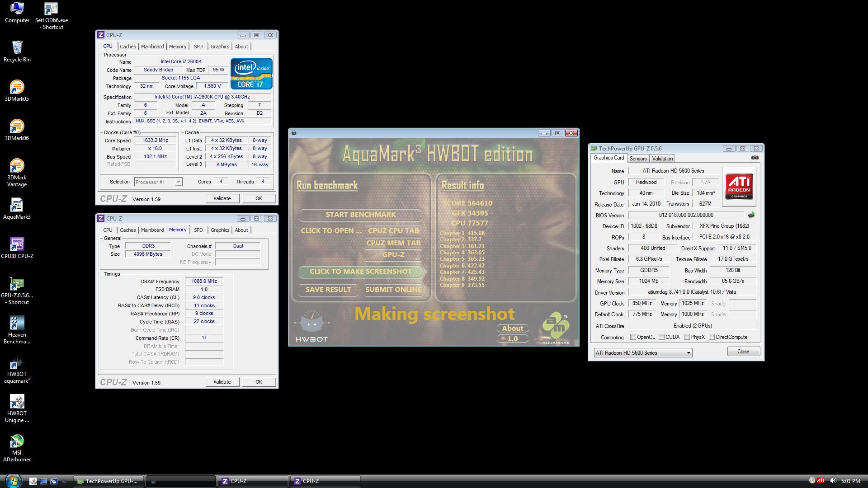
Task: Click the Close button in GPU-Z
Action: pyautogui.click(x=743, y=352)
